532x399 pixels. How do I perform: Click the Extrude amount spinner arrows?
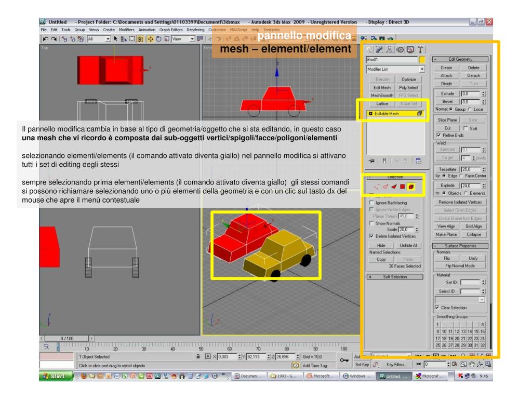pyautogui.click(x=484, y=94)
